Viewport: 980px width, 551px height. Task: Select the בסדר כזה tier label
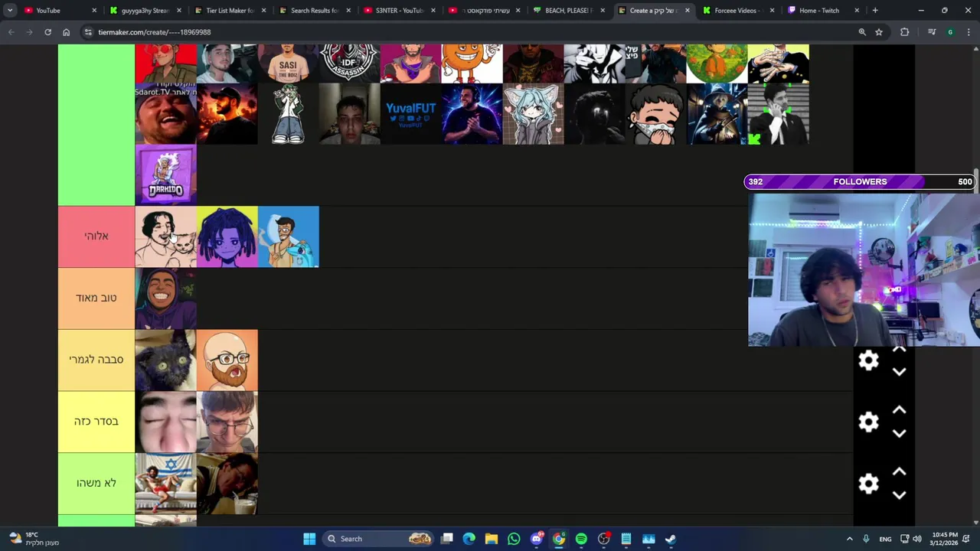click(96, 422)
